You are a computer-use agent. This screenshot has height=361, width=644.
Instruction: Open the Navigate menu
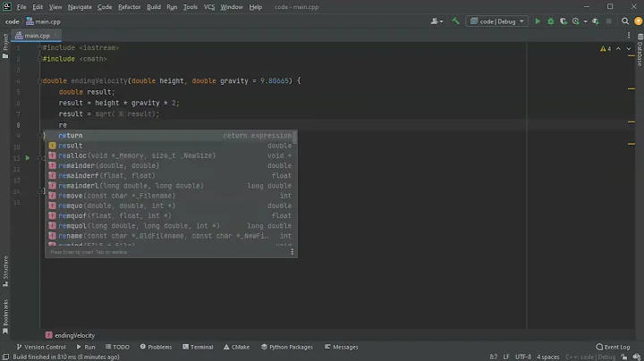tap(80, 7)
